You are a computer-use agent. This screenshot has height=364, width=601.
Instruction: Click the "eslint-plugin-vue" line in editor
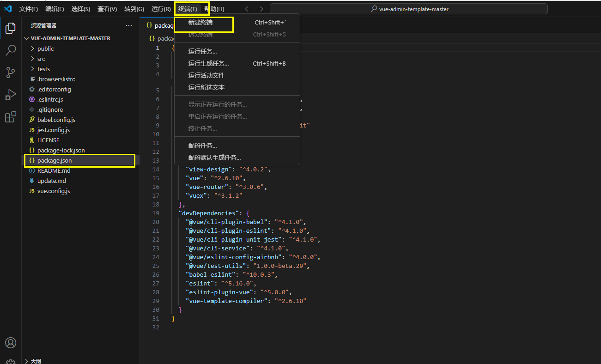click(239, 292)
